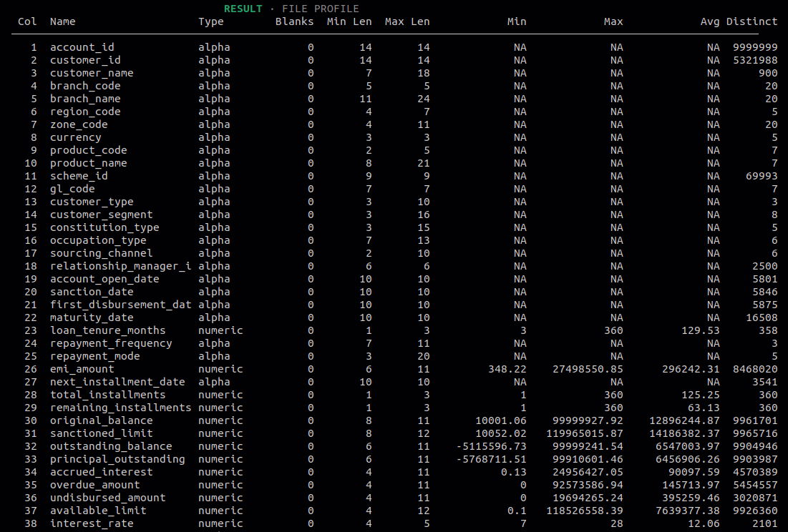Select the 'sanction_date' field name

92,292
